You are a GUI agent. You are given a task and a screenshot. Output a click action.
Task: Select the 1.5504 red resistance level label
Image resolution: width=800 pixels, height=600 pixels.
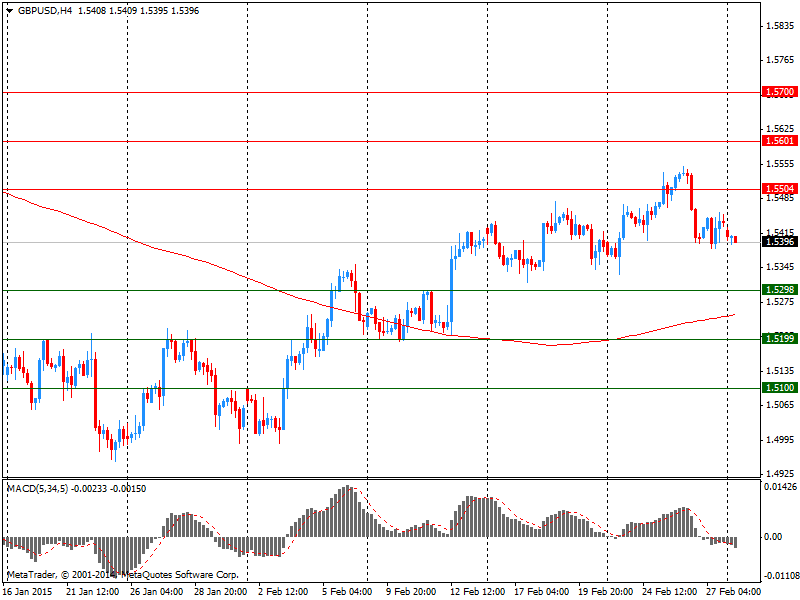tap(779, 189)
